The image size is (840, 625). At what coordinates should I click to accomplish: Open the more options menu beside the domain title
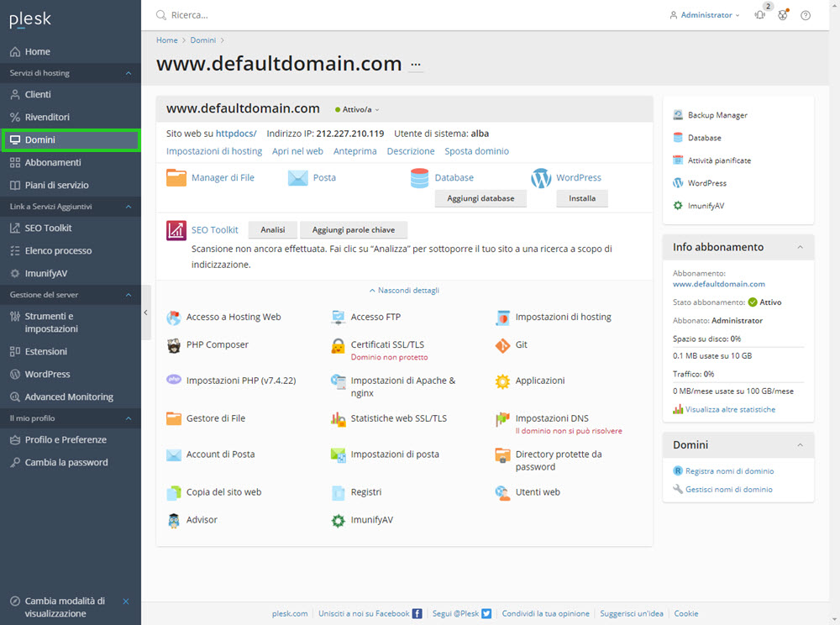tap(416, 65)
